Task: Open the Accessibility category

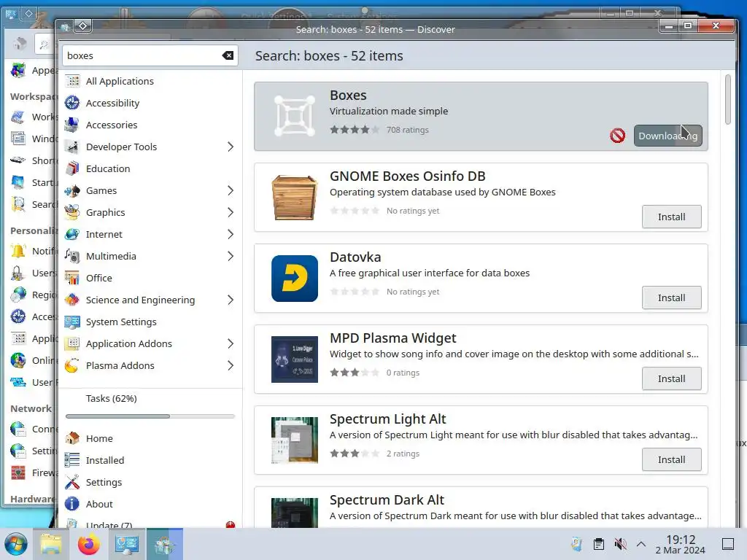Action: point(150,103)
